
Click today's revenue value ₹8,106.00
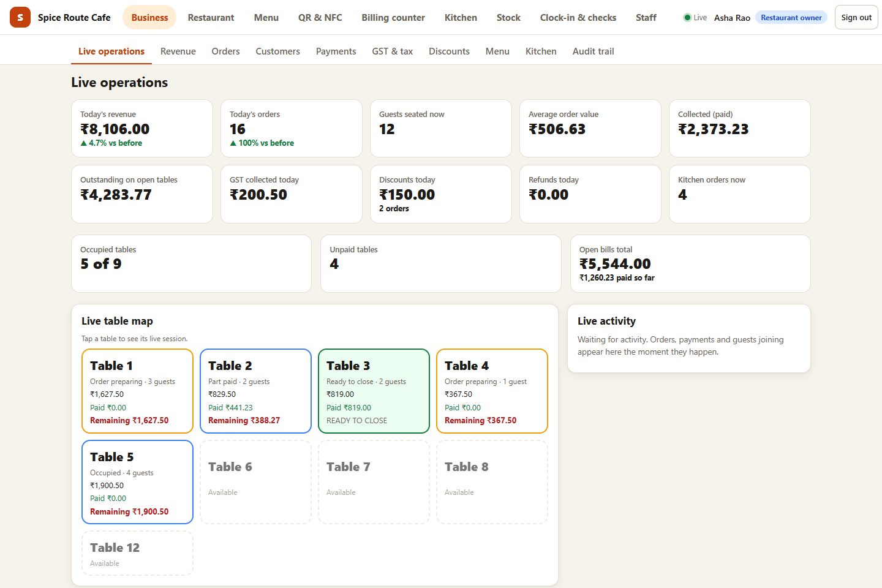coord(115,129)
